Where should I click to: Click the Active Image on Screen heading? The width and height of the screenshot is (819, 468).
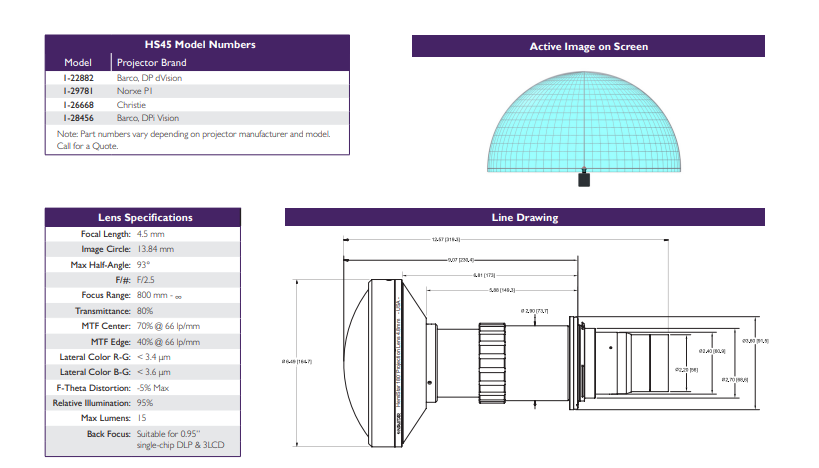coord(589,46)
